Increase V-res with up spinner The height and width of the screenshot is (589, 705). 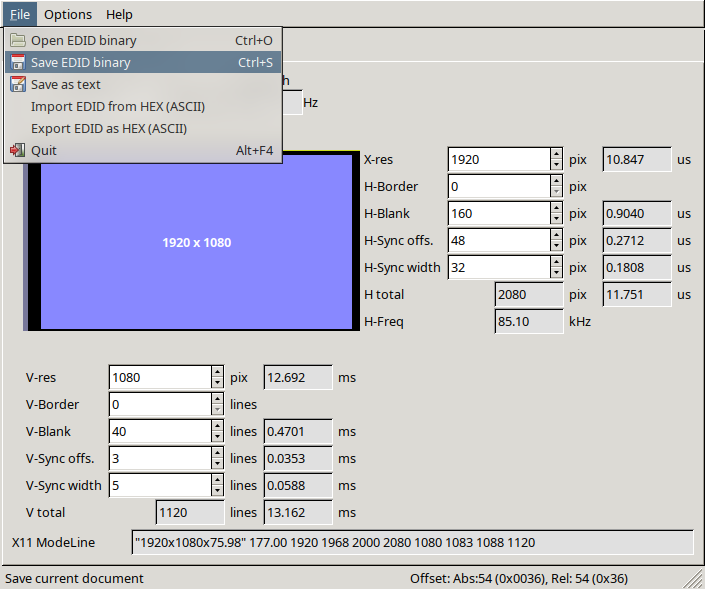pos(218,372)
